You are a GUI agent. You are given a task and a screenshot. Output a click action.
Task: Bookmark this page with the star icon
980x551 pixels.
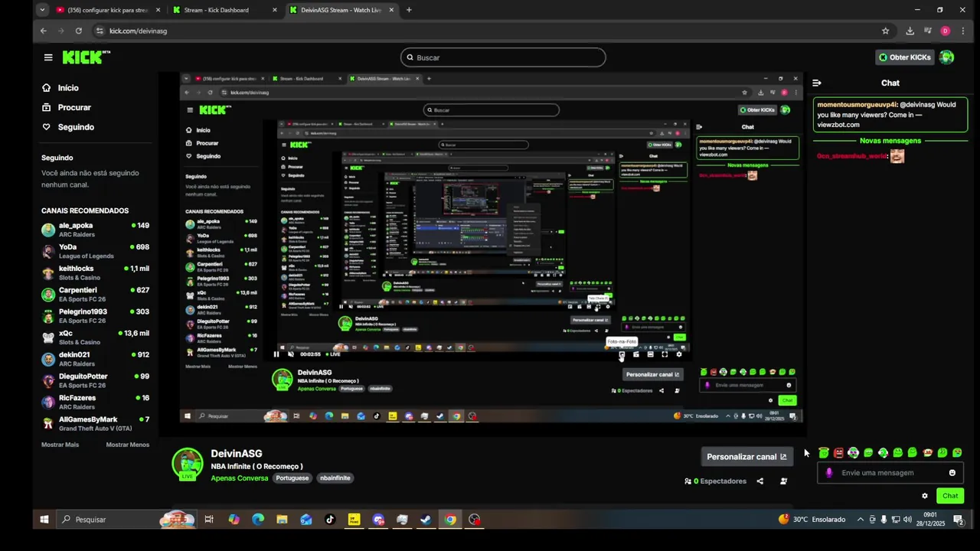[886, 31]
